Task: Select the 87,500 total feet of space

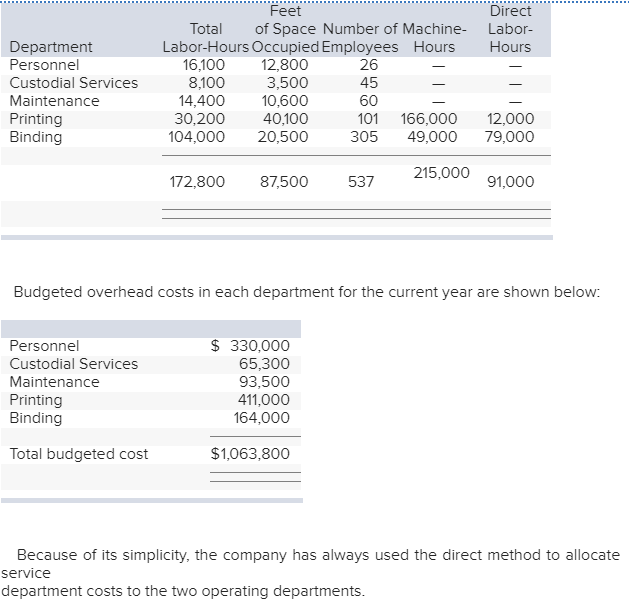Action: point(283,182)
